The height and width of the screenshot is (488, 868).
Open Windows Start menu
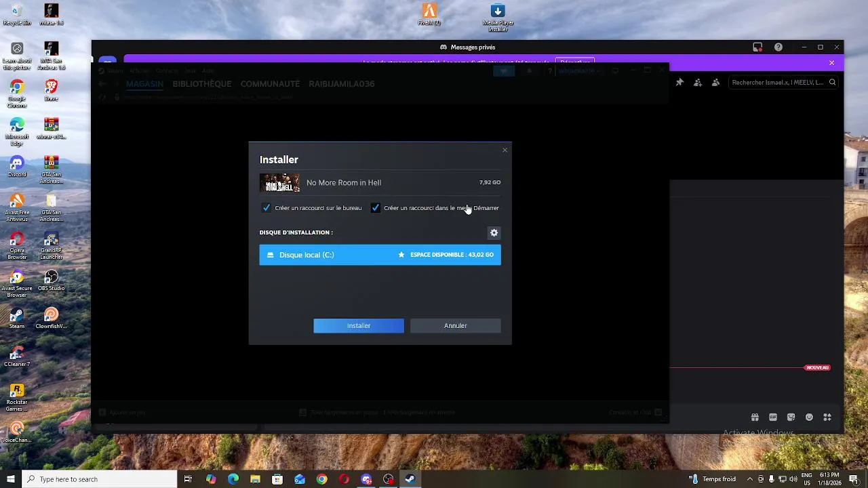tap(11, 479)
